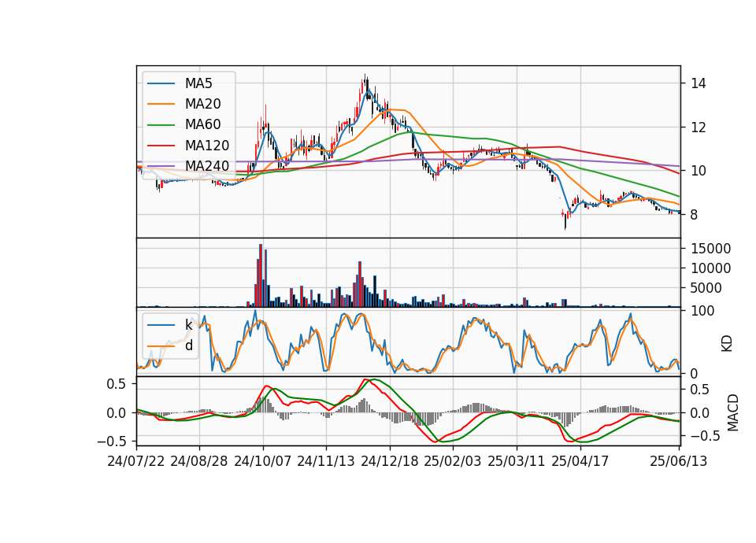Click the orange MA20 legend line sample
The image size is (756, 543).
[161, 104]
